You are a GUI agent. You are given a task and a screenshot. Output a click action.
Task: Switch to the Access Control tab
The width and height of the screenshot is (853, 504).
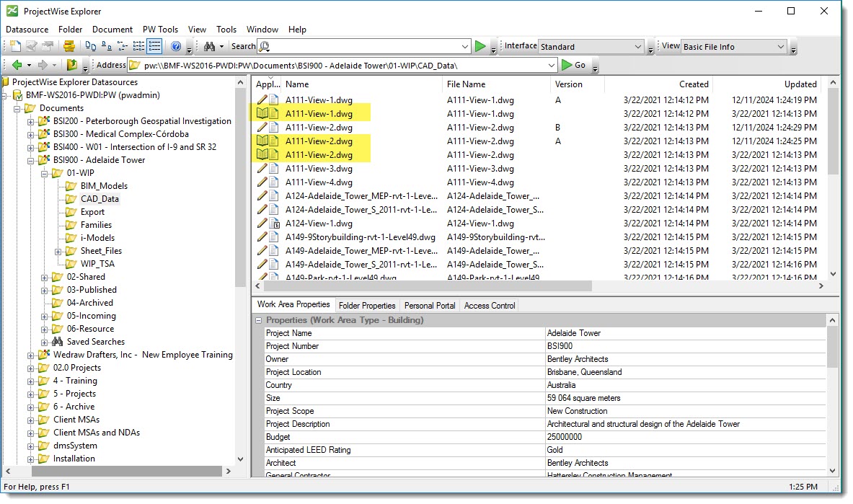(x=490, y=306)
